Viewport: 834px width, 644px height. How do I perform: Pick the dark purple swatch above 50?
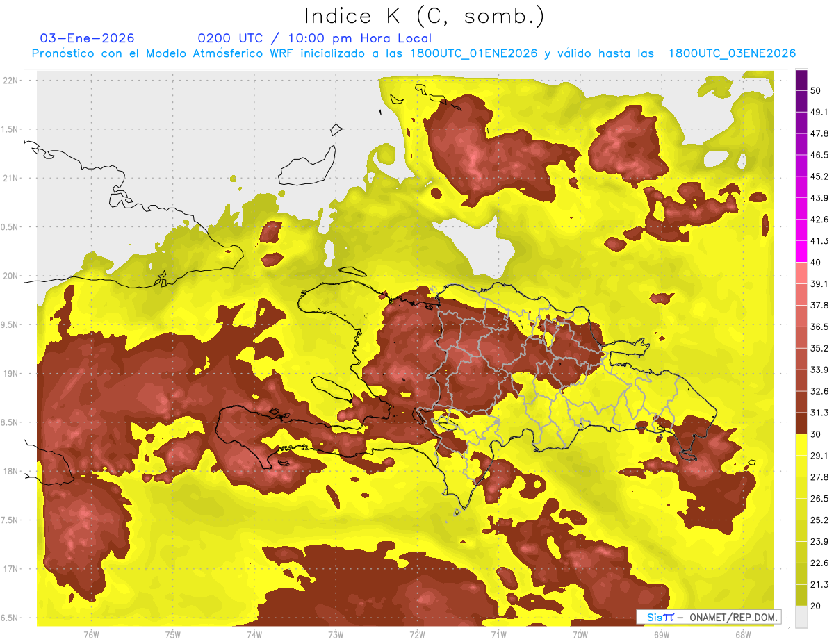click(x=801, y=81)
